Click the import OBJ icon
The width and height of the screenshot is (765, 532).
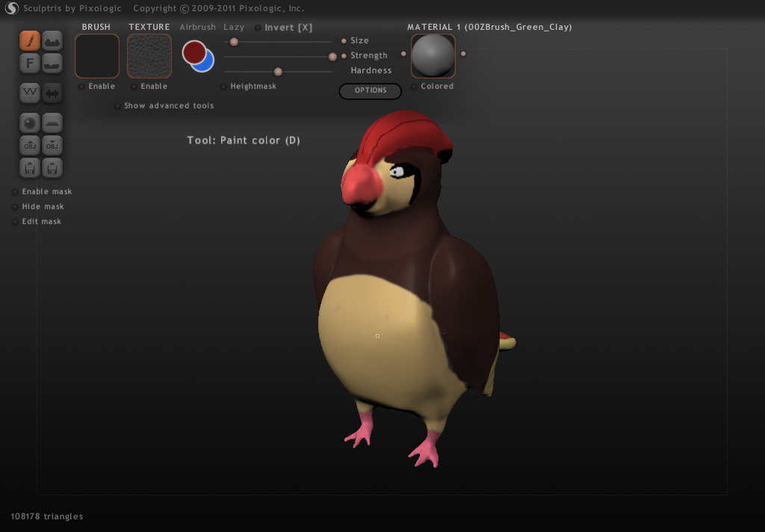pos(30,146)
